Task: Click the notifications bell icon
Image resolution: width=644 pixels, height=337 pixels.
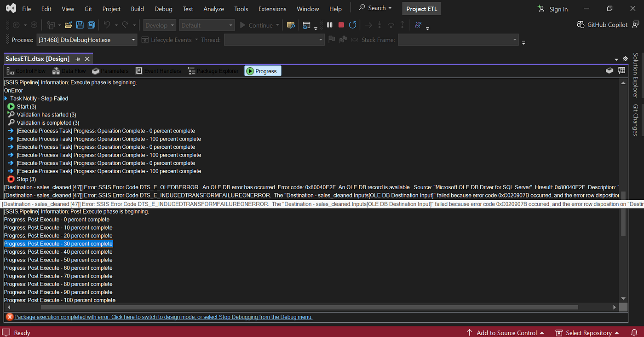Action: [x=634, y=332]
